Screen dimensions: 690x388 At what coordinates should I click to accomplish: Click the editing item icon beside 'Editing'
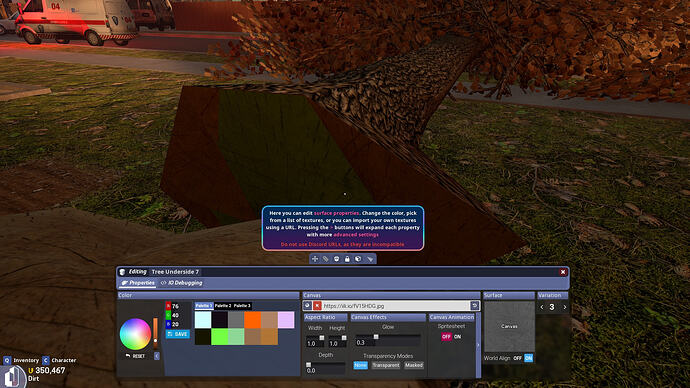click(x=122, y=272)
